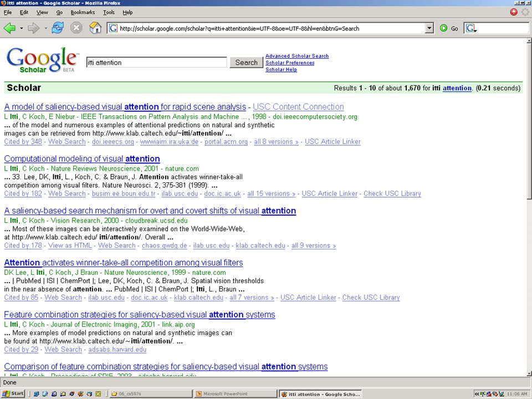Switch to the 06_cs597s taskbar window

[x=151, y=394]
